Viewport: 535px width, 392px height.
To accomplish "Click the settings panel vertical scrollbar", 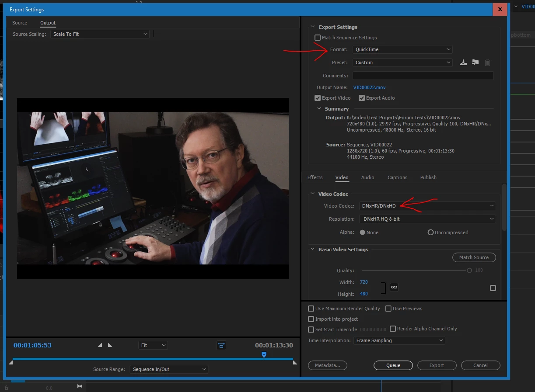I will [x=504, y=208].
